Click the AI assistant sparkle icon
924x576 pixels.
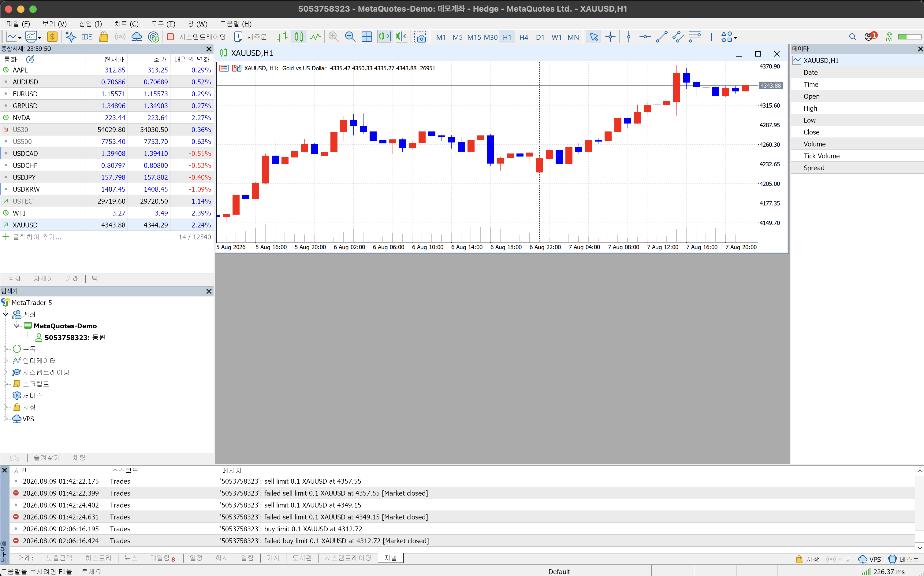70,37
